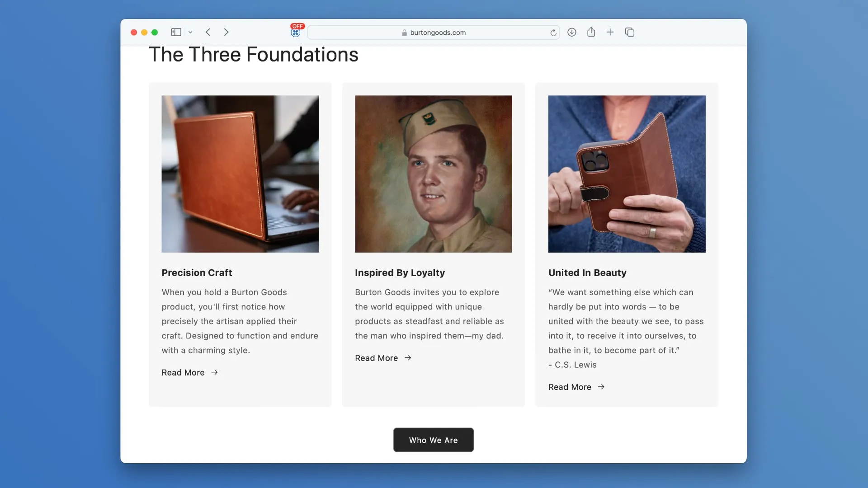The height and width of the screenshot is (488, 868).
Task: Select the Inspired By Loyalty image
Action: pos(434,174)
